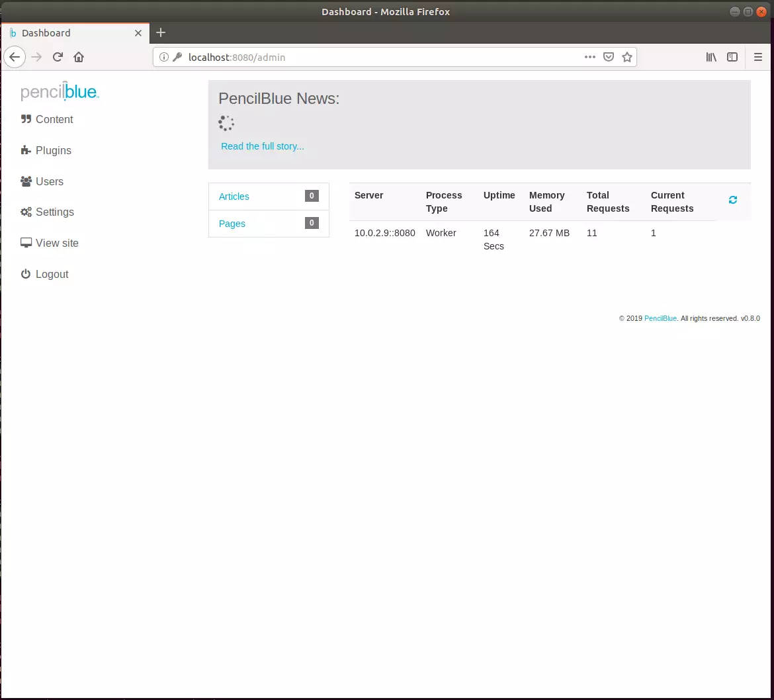This screenshot has width=774, height=700.
Task: Open the Plugins sidebar menu
Action: click(x=46, y=151)
